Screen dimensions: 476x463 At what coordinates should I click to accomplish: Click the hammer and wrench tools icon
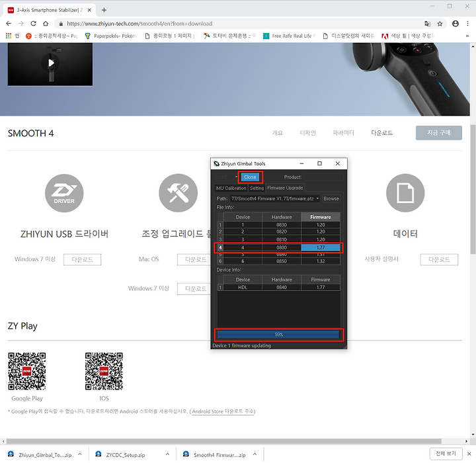point(178,193)
